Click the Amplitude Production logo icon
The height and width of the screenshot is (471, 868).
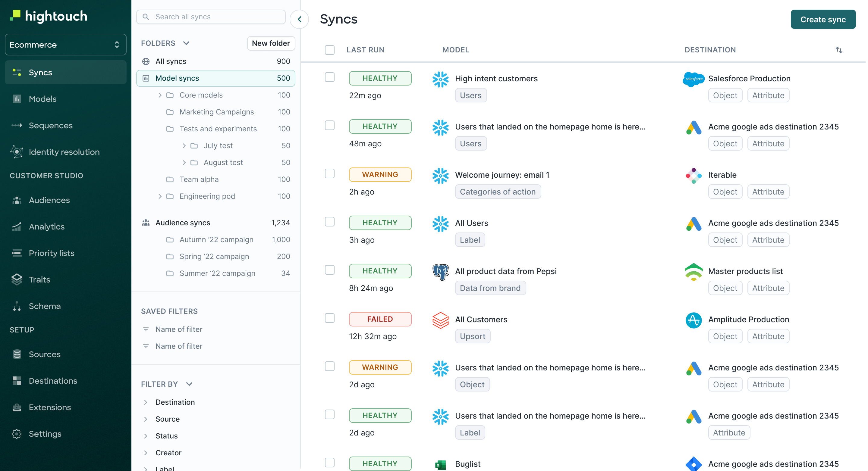[x=693, y=320]
